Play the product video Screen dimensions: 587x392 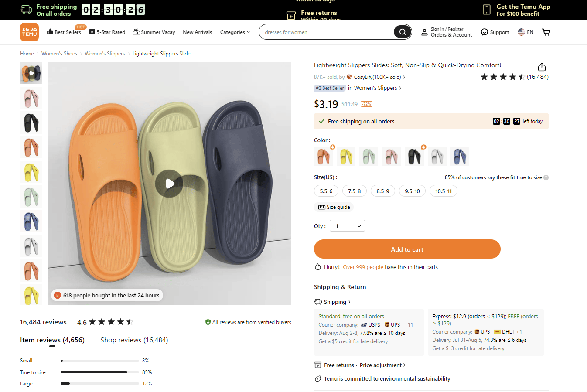pos(169,184)
